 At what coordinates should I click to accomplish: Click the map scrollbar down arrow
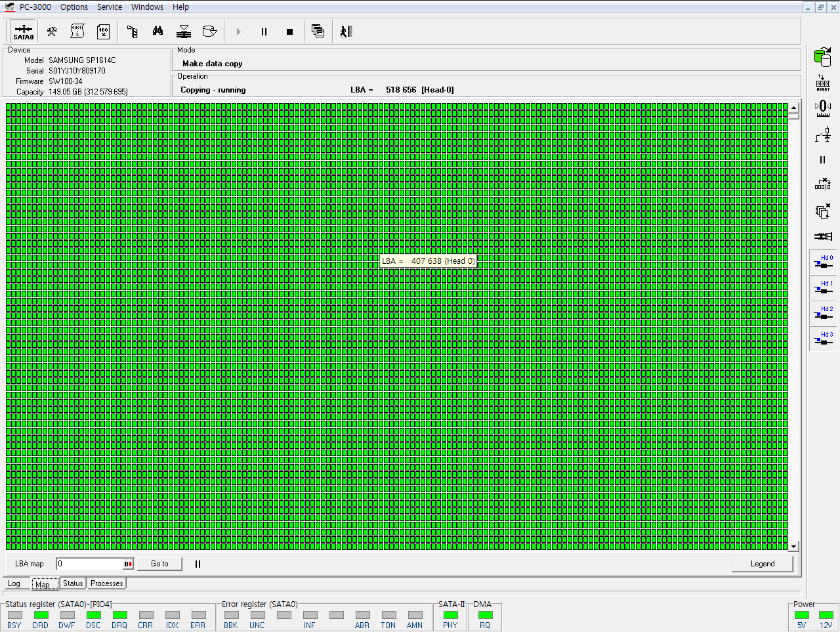coord(793,546)
